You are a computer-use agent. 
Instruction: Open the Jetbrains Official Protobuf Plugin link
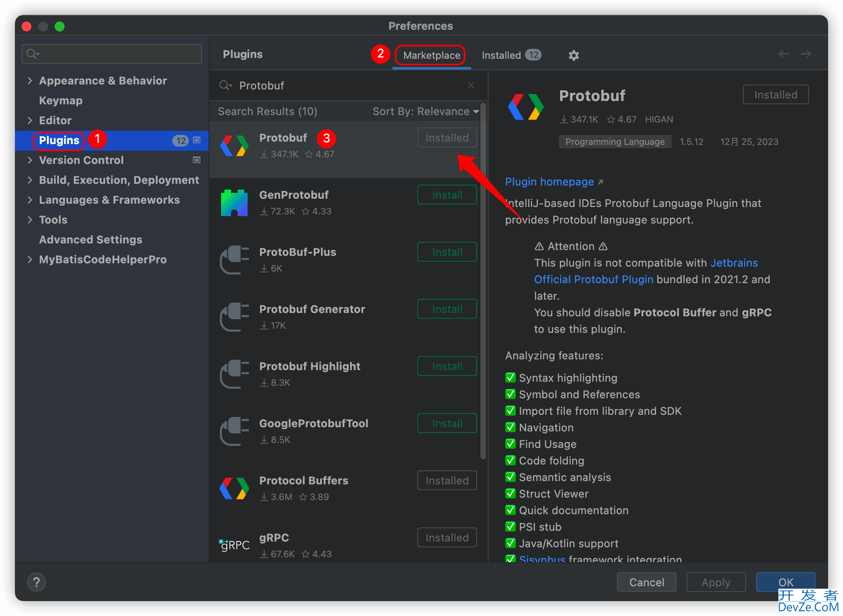tap(646, 271)
